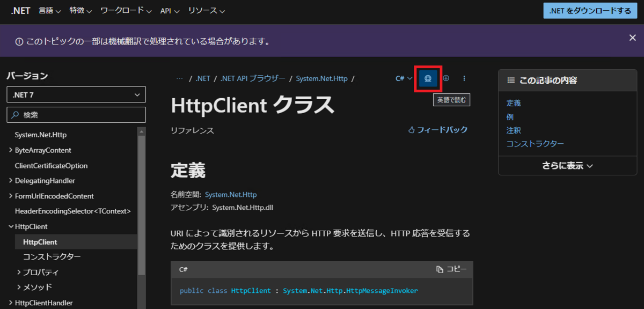The width and height of the screenshot is (644, 309).
Task: Open the API menu
Action: [170, 11]
